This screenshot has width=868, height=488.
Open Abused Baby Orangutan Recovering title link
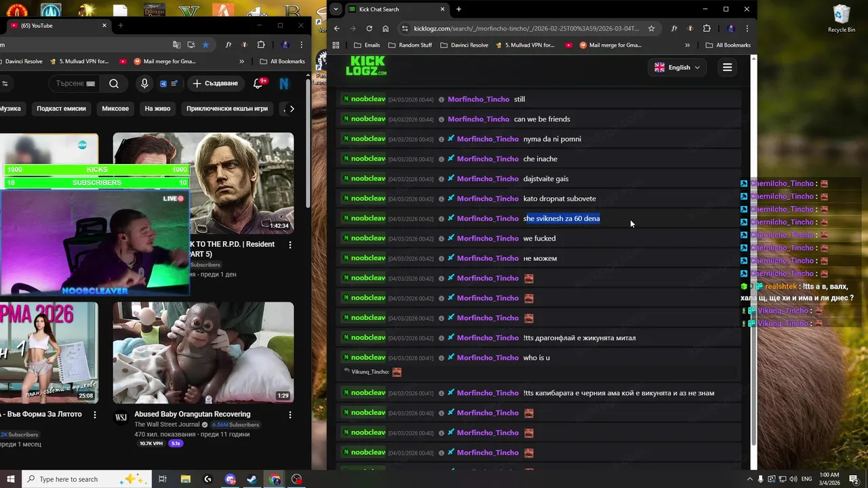point(192,414)
